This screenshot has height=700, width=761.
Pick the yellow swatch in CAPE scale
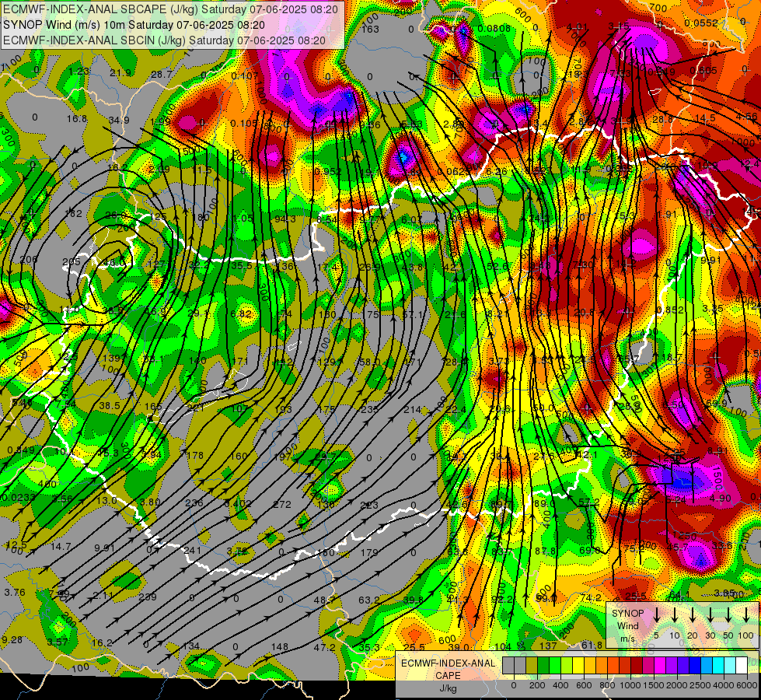(x=578, y=665)
